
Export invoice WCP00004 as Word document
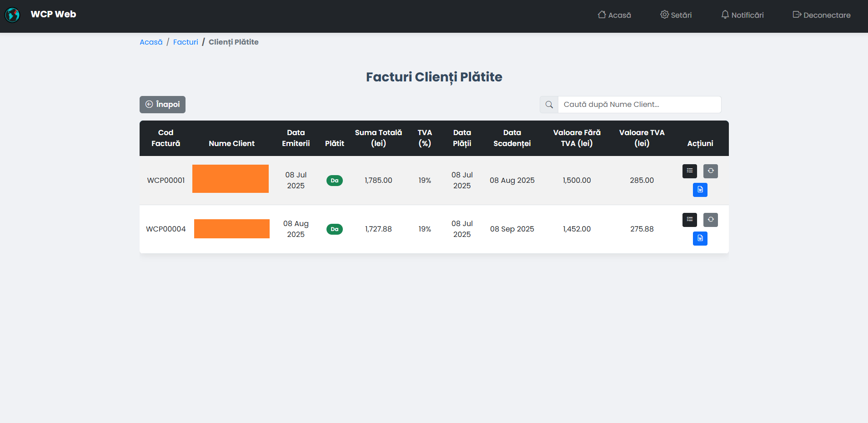tap(700, 238)
